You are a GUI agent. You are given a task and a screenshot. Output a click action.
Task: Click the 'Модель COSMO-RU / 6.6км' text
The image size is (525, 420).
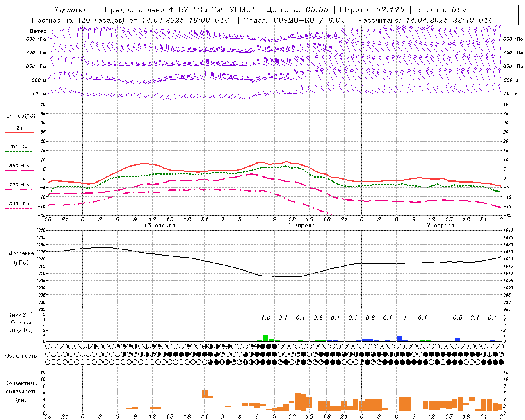click(296, 20)
